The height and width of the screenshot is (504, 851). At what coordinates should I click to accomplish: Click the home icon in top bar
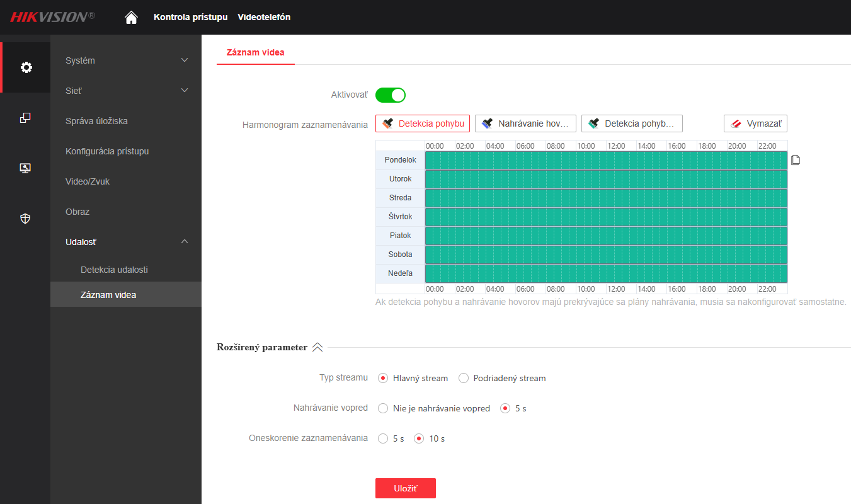click(x=131, y=18)
